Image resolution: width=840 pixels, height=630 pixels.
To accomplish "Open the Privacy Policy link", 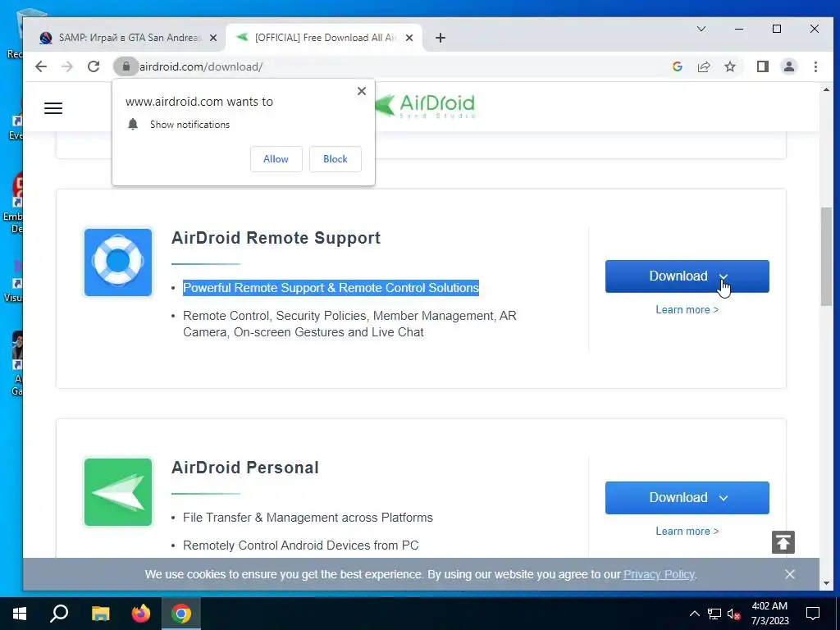I will [x=659, y=574].
